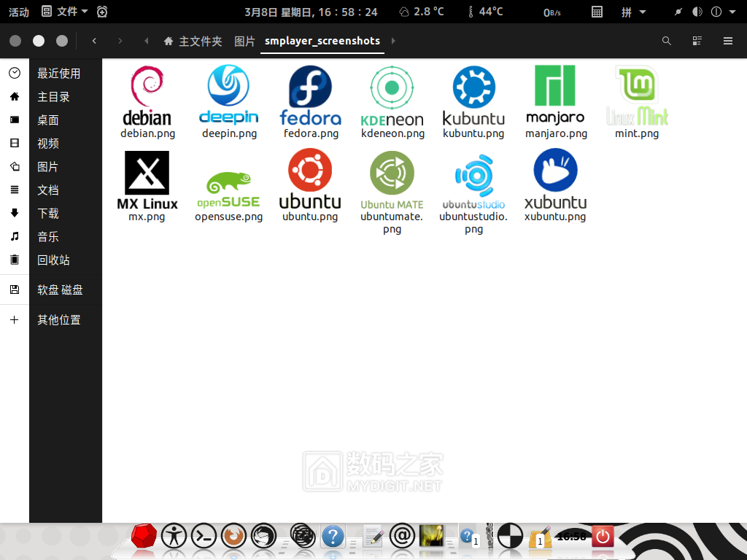The image size is (747, 560).
Task: Open 音乐 in the sidebar
Action: [48, 237]
